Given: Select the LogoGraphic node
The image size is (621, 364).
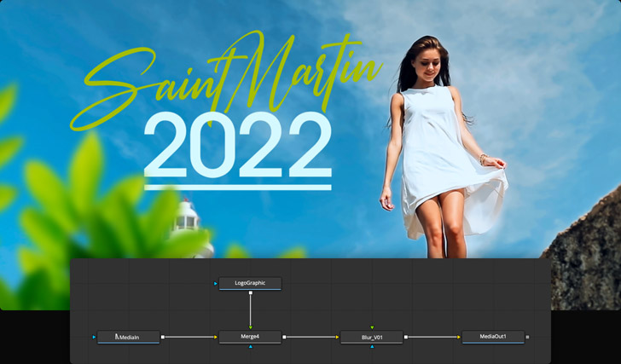Looking at the screenshot, I should coord(250,282).
